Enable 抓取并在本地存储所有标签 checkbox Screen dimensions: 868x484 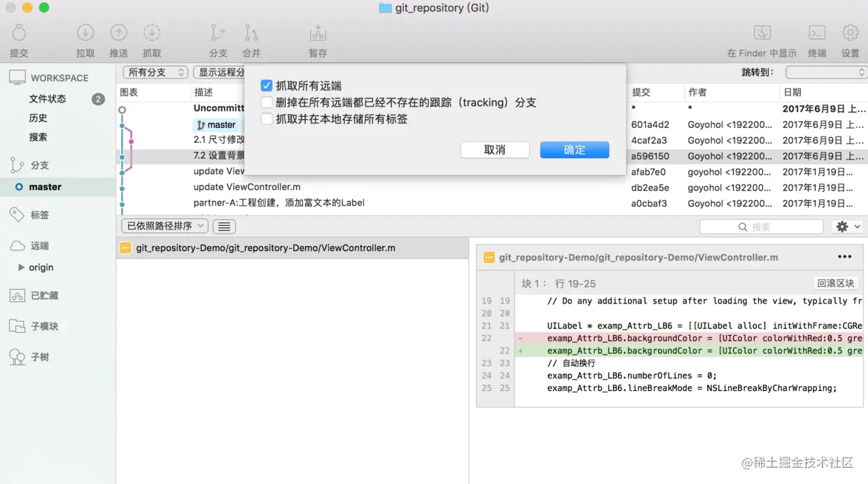click(x=267, y=119)
